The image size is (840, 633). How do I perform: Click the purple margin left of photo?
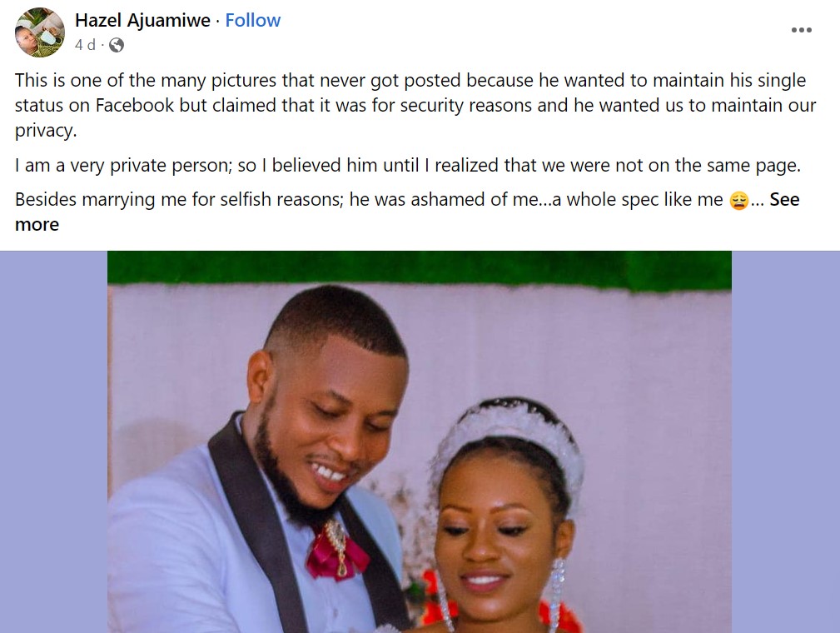(x=53, y=441)
